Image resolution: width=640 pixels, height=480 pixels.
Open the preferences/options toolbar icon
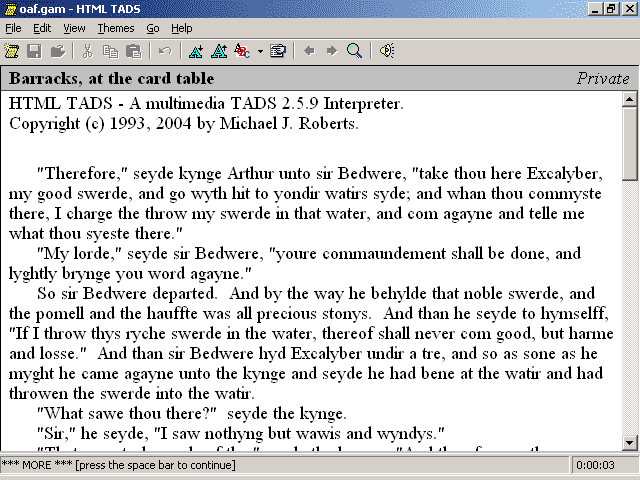coord(278,50)
